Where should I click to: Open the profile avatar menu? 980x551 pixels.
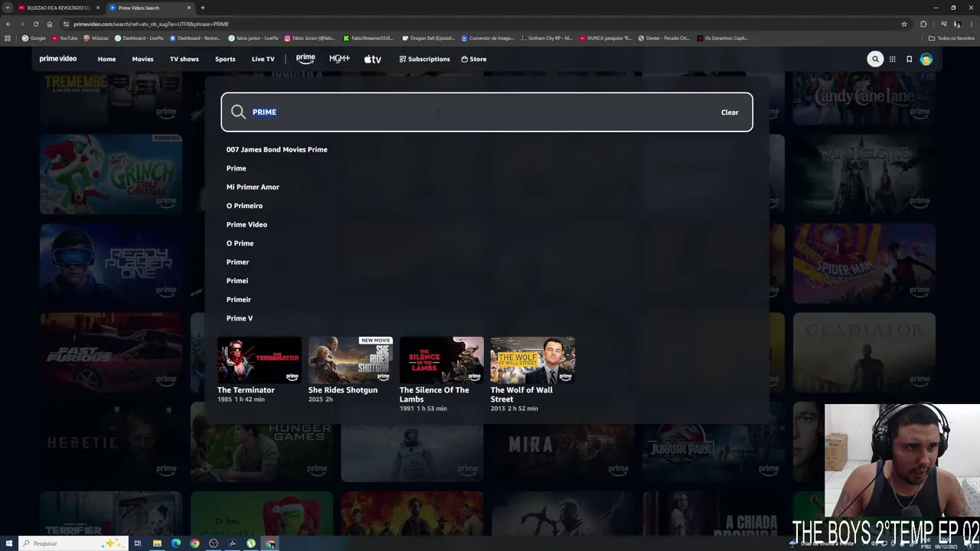[x=926, y=59]
